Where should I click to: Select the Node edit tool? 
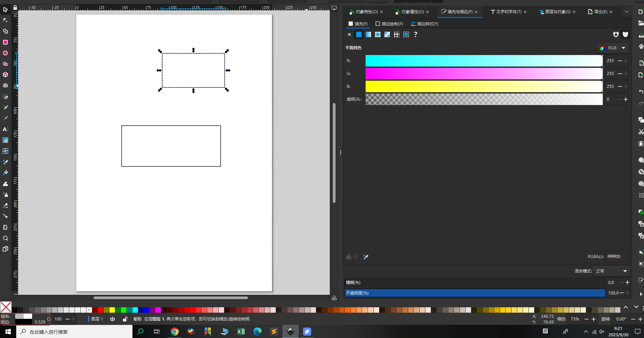point(5,20)
